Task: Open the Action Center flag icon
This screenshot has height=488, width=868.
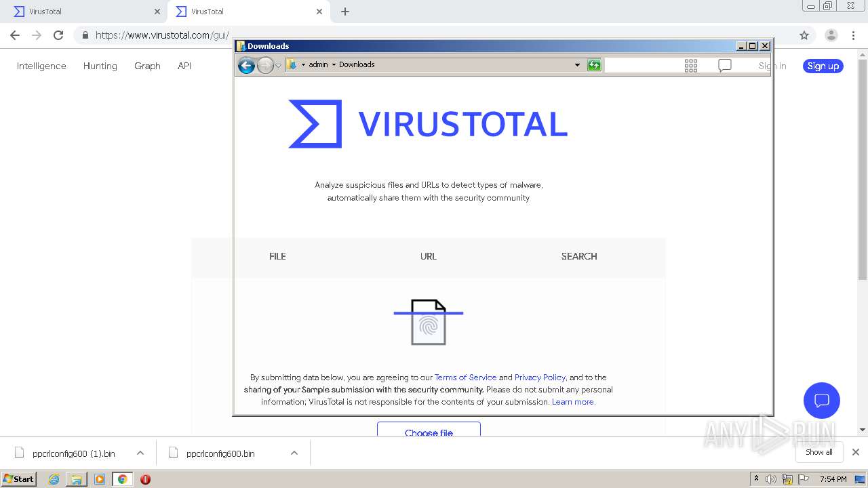Action: point(804,479)
